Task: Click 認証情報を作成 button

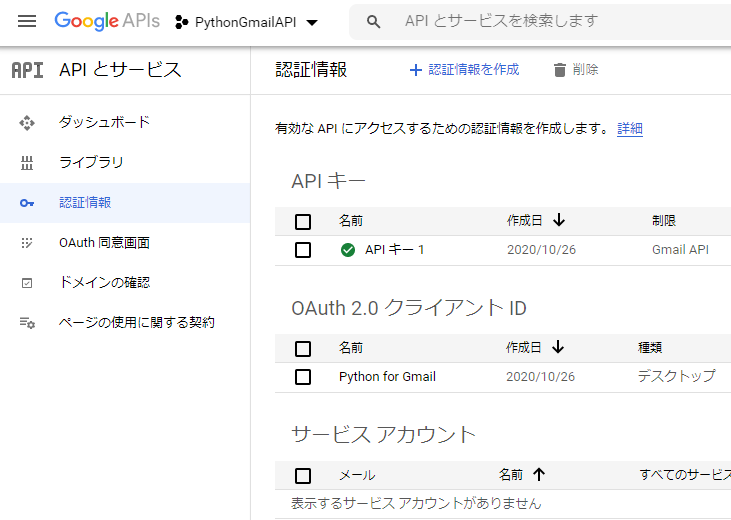Action: pyautogui.click(x=464, y=70)
